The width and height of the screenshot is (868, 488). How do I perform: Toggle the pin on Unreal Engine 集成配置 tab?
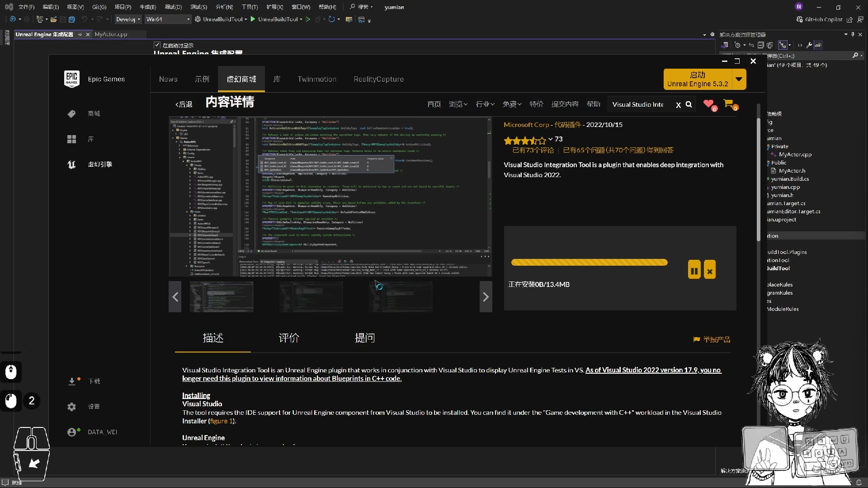pyautogui.click(x=80, y=34)
